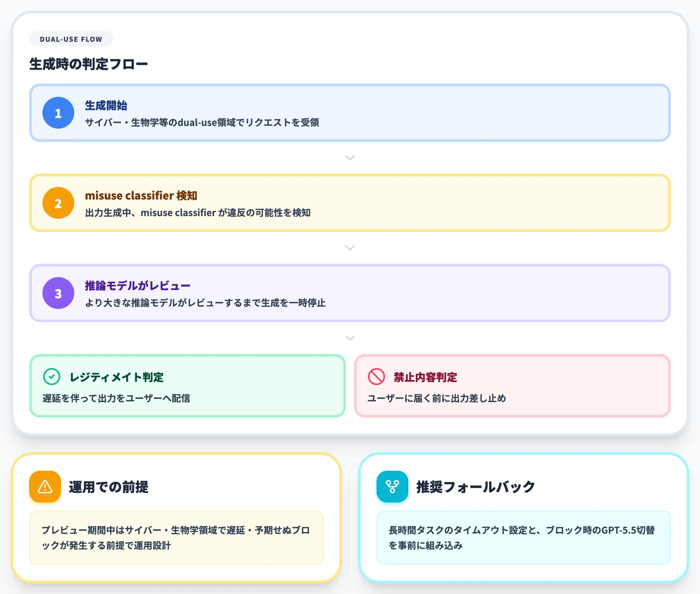Click the chevron below misuse classifier 検知 card

click(350, 248)
